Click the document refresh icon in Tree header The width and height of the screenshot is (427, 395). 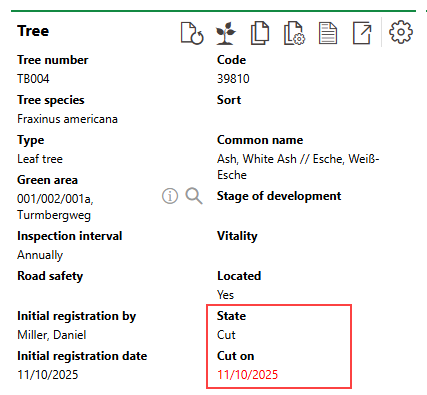(x=192, y=33)
